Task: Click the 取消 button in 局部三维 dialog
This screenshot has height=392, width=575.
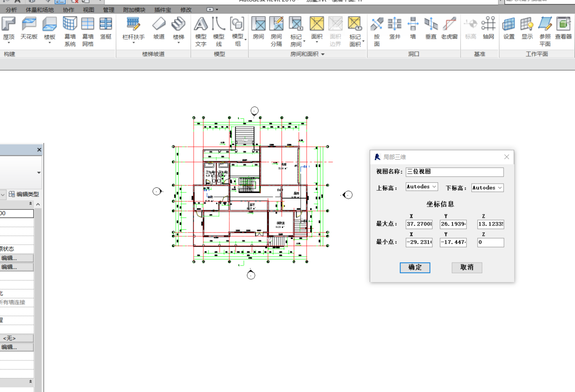Action: (x=467, y=268)
